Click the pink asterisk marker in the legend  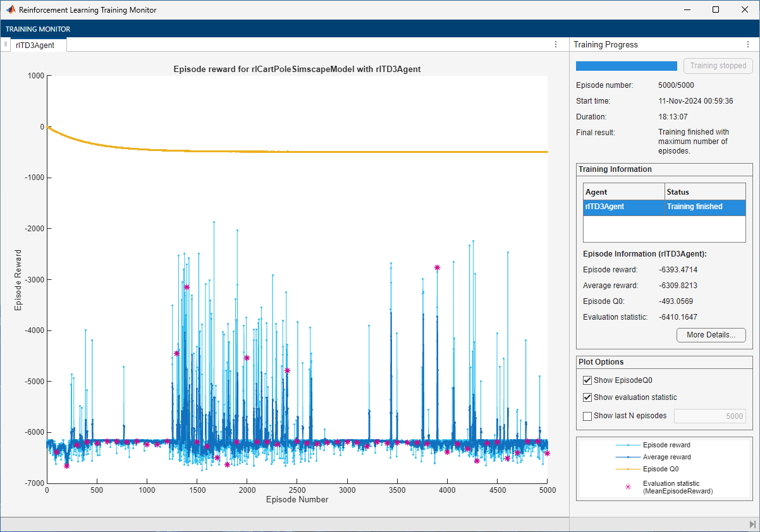tap(628, 487)
